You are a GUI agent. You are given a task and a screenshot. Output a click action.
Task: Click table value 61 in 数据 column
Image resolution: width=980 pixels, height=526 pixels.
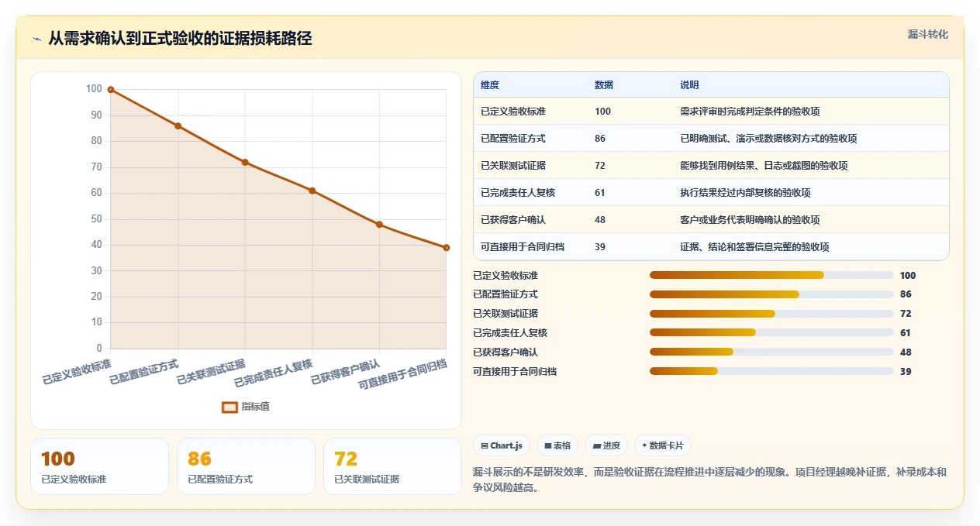click(x=600, y=193)
